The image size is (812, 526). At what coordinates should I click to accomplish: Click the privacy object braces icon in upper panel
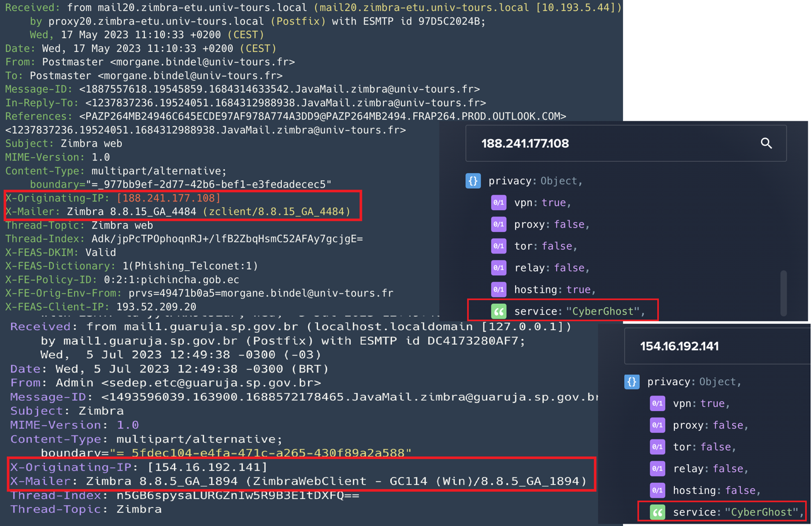(473, 181)
